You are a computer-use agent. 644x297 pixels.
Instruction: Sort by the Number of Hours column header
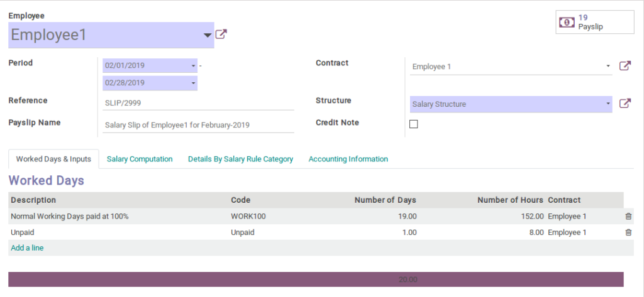pos(511,200)
